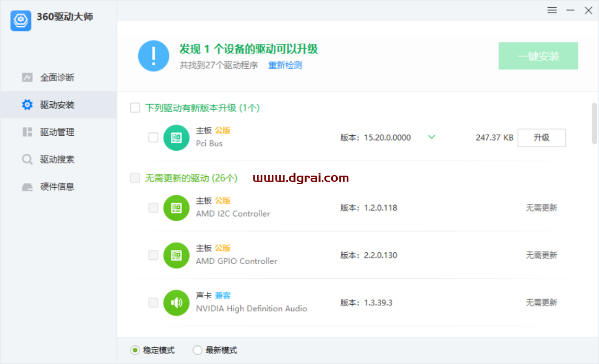Open the 硬件信息 section
Image resolution: width=599 pixels, height=364 pixels.
tap(58, 187)
